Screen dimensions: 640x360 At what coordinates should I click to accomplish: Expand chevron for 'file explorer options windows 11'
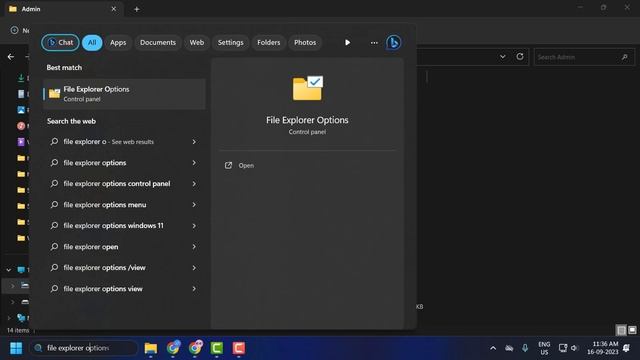194,226
